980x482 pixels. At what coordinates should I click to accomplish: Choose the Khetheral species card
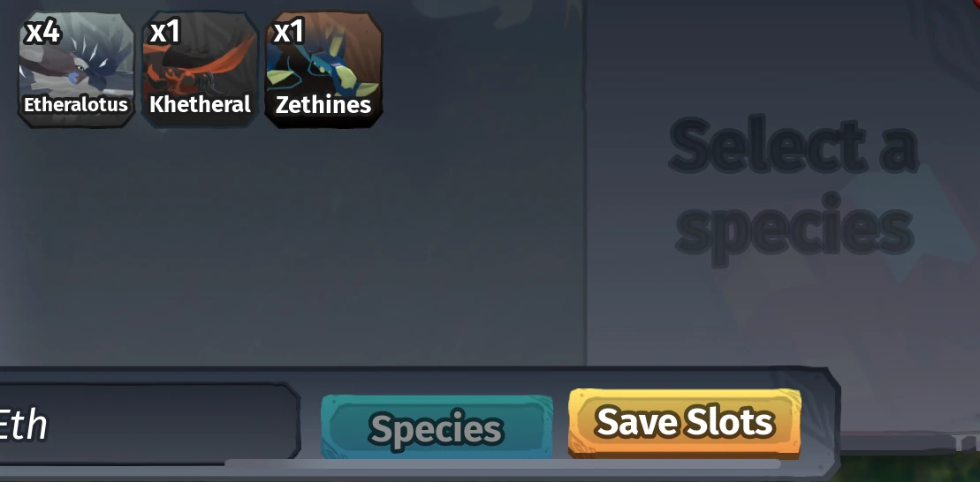[200, 69]
